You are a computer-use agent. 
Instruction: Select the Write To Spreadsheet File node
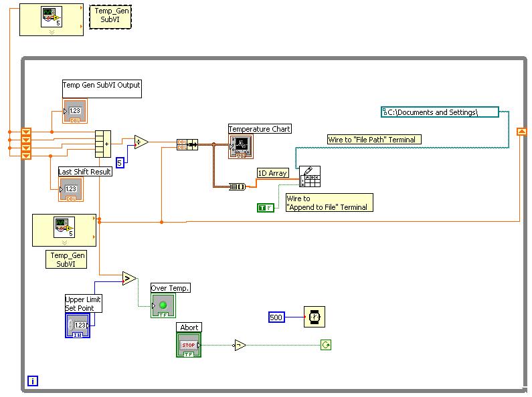coord(309,176)
